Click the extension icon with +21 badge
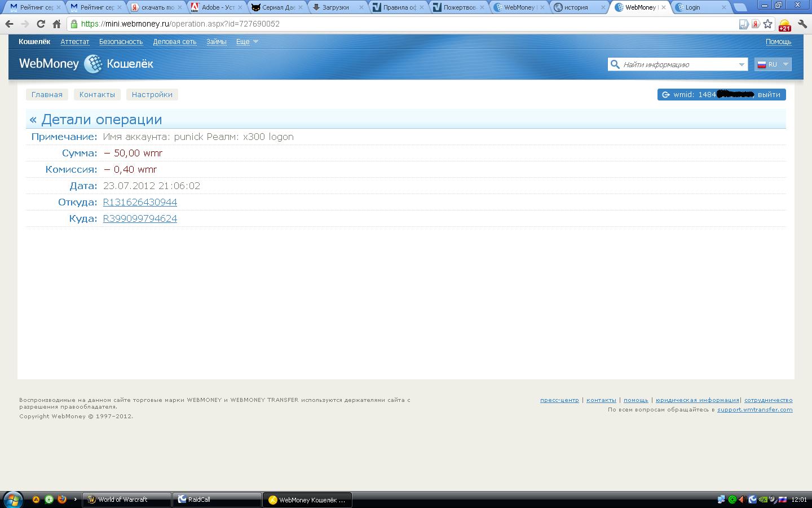Screen dimensions: 812x508 (x=784, y=25)
